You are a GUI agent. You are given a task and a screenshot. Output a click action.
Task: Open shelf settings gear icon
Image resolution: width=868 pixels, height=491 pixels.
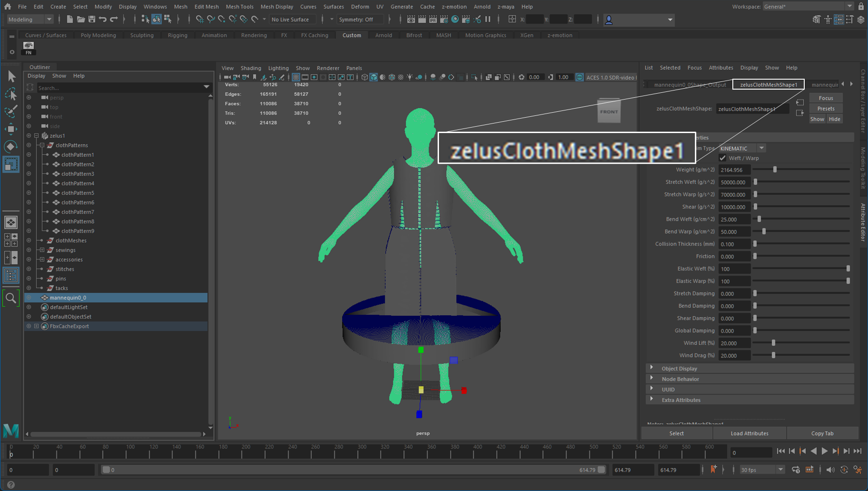(12, 52)
